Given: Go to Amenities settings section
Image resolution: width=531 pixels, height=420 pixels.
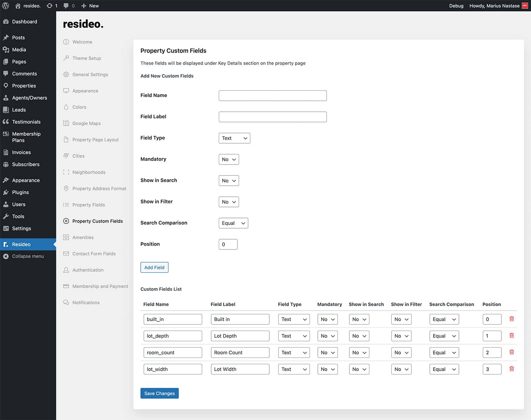Looking at the screenshot, I should pos(83,238).
